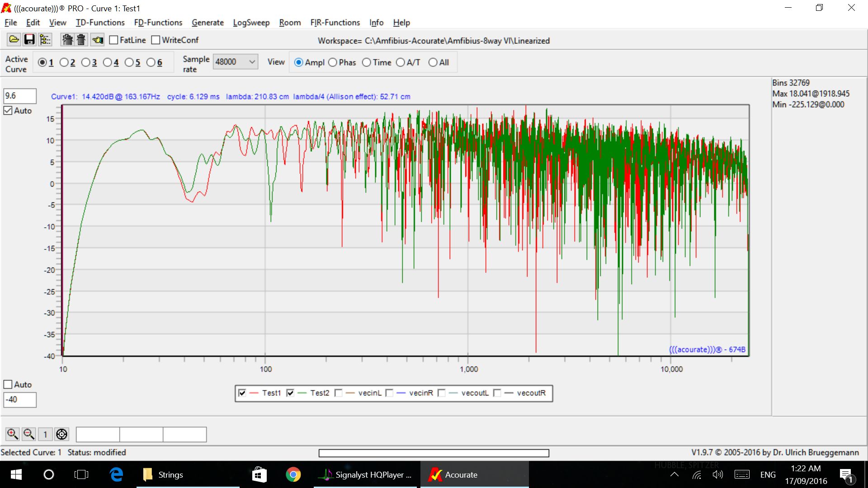
Task: Open the touch keyboard tray icon
Action: pos(742,474)
